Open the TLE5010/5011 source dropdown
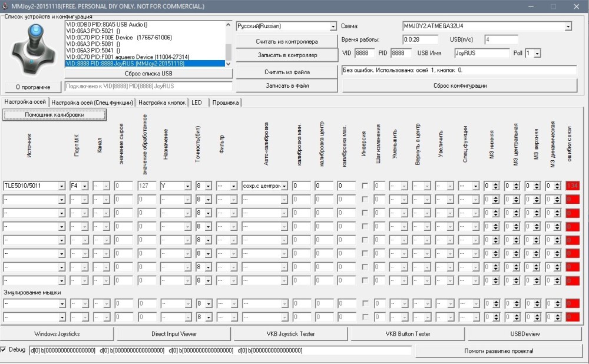 coord(61,186)
